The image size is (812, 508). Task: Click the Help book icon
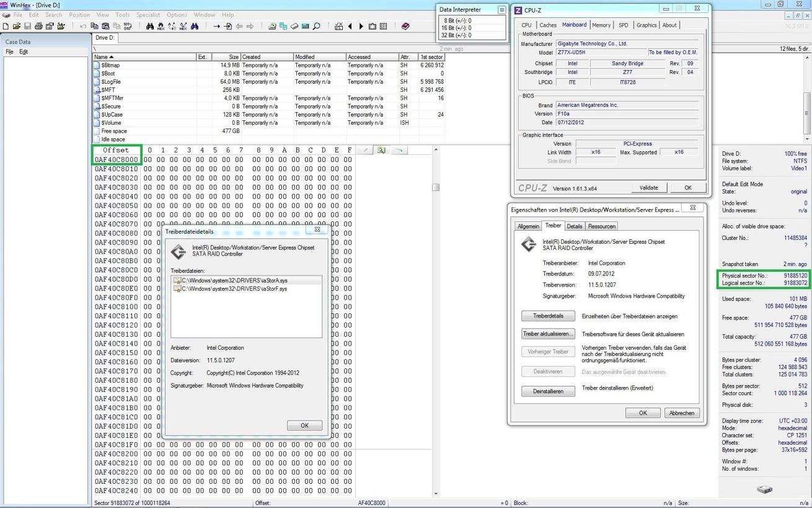(405, 26)
